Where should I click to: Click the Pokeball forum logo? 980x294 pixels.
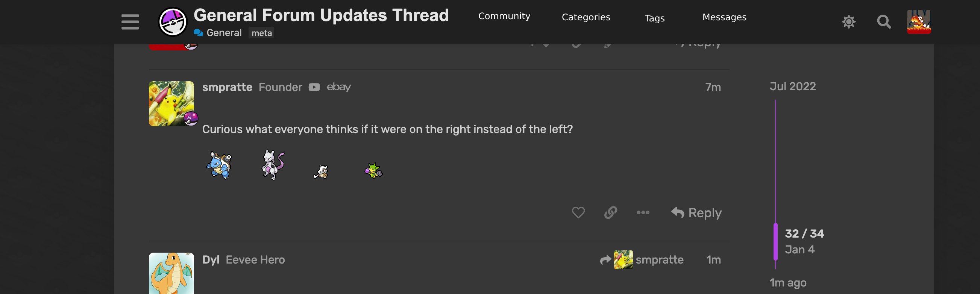(x=172, y=22)
